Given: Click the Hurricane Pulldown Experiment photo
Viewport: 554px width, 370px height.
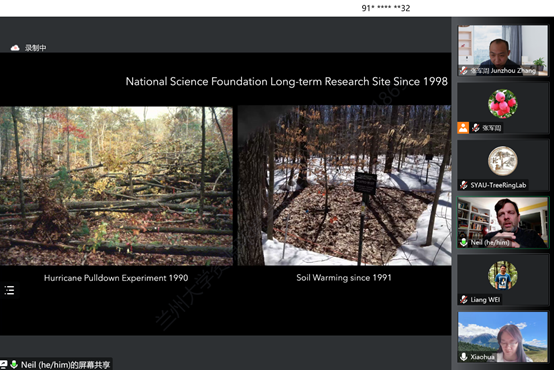Looking at the screenshot, I should coord(116,186).
